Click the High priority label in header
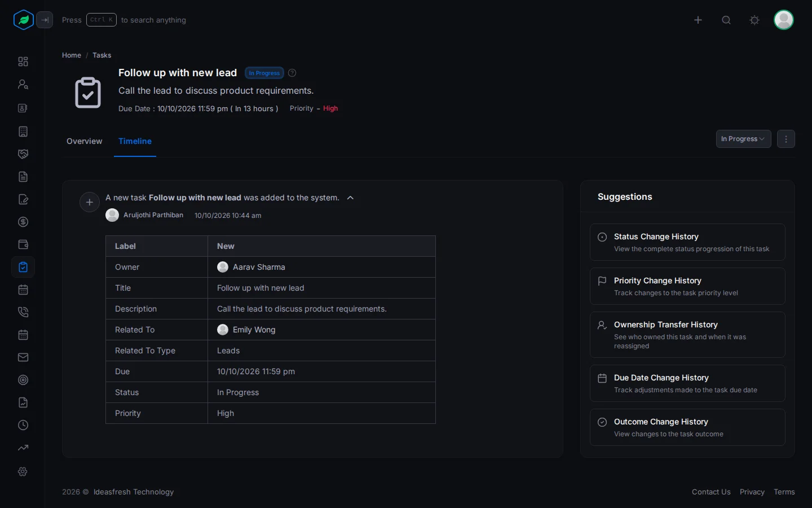This screenshot has width=812, height=508. point(330,108)
